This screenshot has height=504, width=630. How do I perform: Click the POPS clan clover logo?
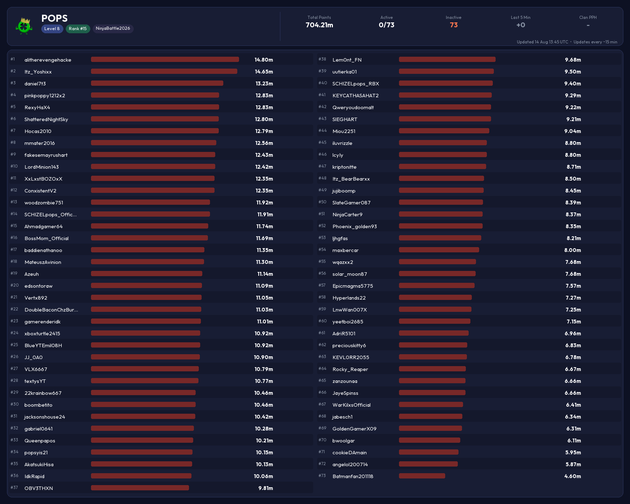coord(24,26)
